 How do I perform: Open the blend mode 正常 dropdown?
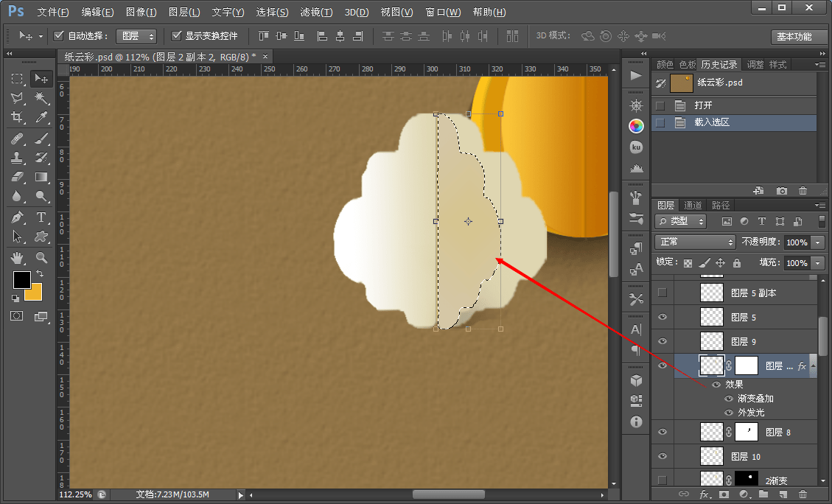(x=695, y=242)
